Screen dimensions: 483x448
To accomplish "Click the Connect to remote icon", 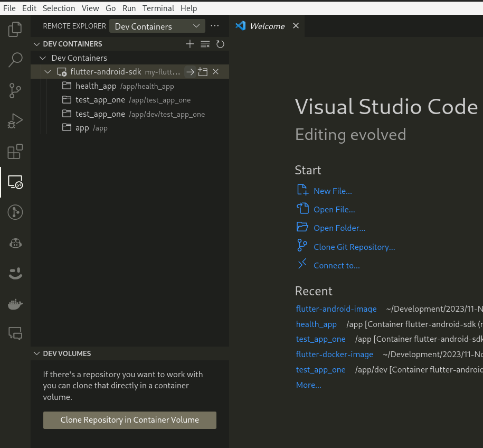I will point(302,264).
